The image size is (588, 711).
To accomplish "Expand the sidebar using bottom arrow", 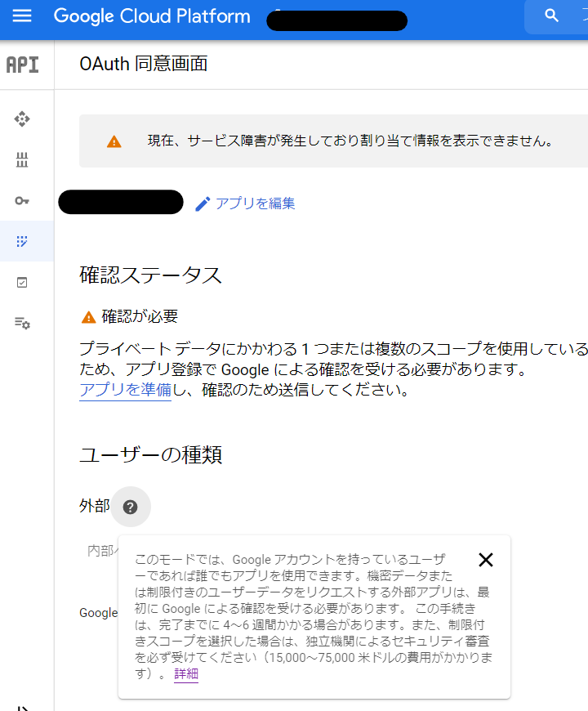I will [22, 706].
